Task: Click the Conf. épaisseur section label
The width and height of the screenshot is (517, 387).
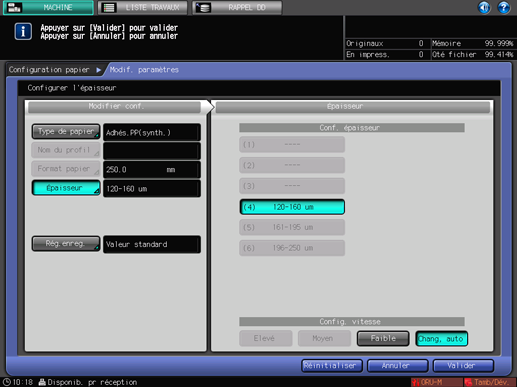Action: pyautogui.click(x=352, y=128)
